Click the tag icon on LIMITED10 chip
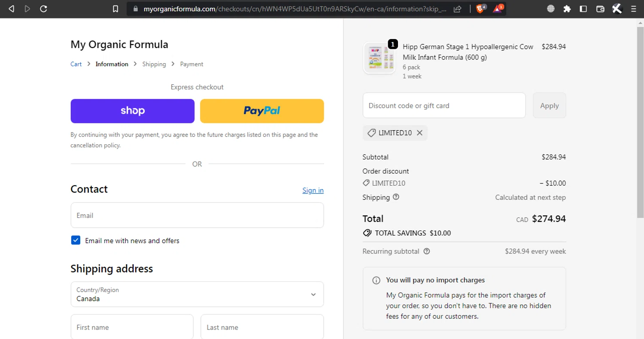644x339 pixels. click(x=371, y=133)
